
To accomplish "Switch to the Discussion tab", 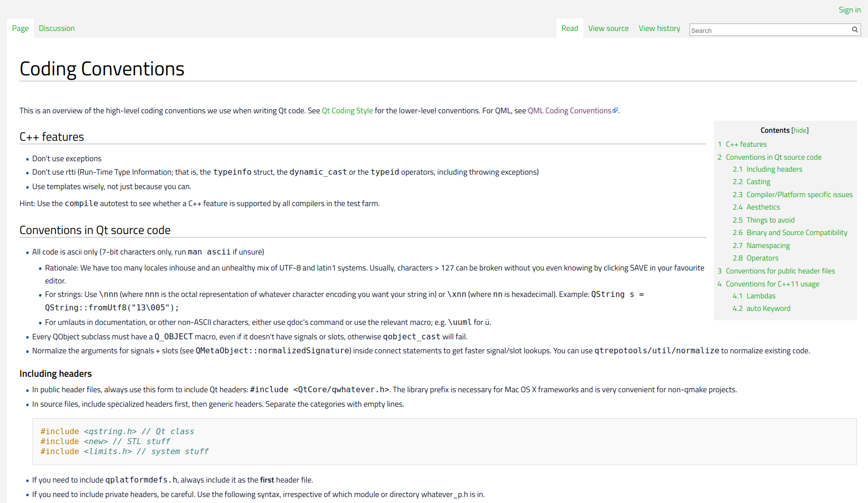I will click(x=57, y=28).
